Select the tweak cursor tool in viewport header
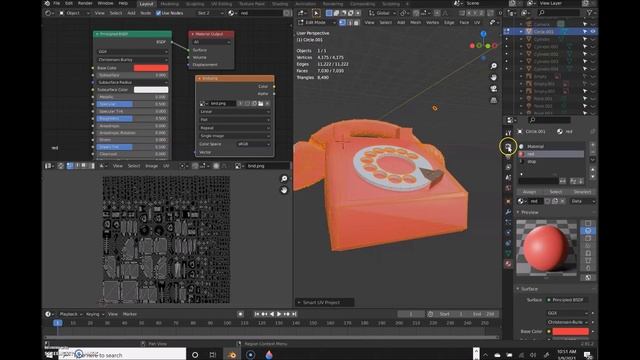This screenshot has height=360, width=640. tap(316, 13)
